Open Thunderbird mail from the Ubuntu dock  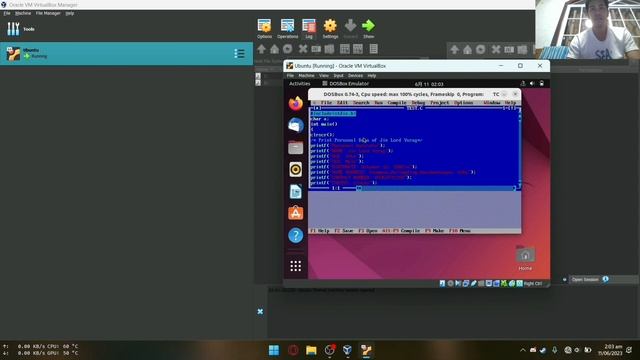coord(296,125)
